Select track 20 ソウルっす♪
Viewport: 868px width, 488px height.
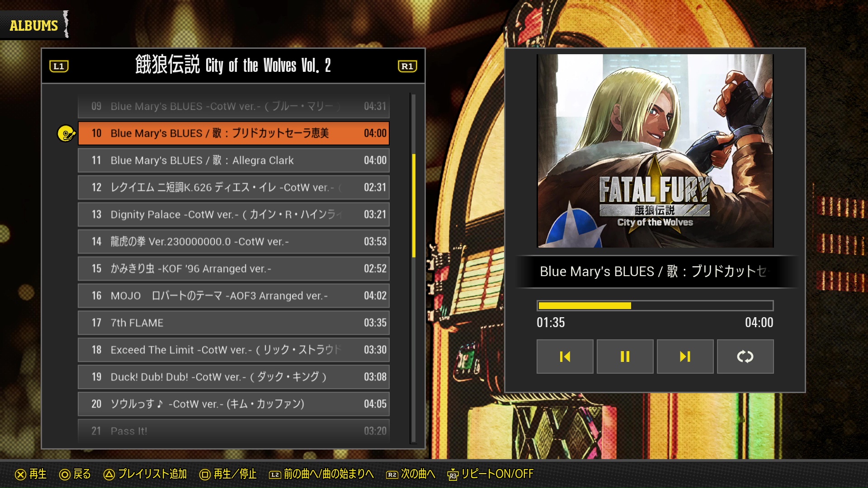(234, 404)
